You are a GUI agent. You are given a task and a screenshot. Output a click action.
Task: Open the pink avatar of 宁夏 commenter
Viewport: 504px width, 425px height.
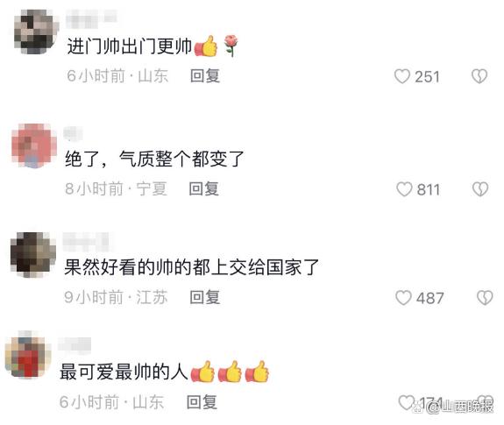34,145
